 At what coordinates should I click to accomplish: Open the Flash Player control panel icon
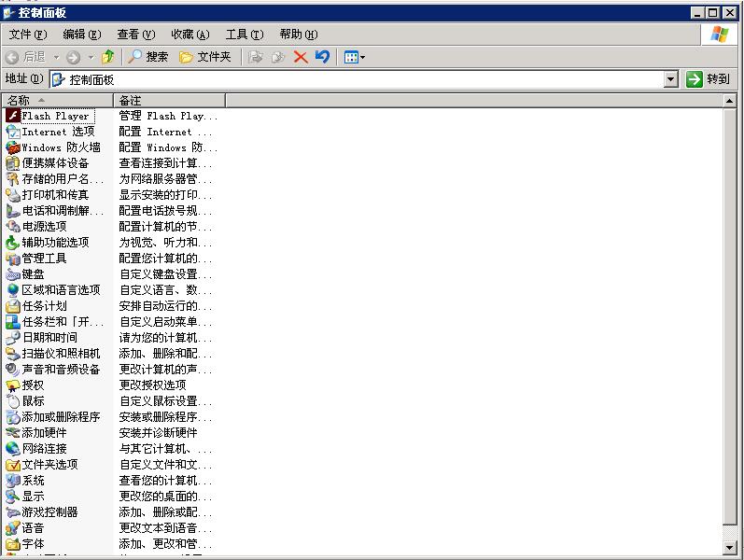pyautogui.click(x=13, y=116)
